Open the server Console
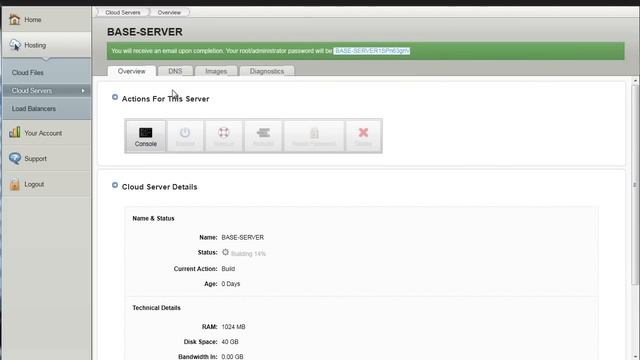 (x=146, y=136)
